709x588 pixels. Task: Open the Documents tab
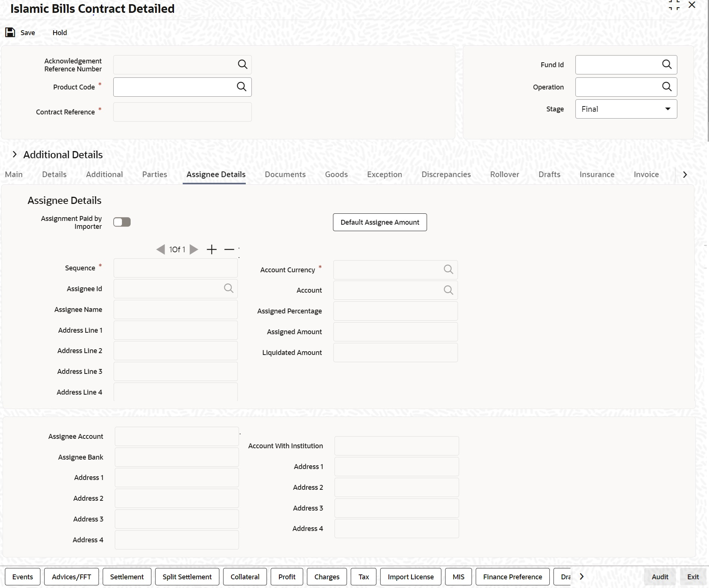coord(285,174)
